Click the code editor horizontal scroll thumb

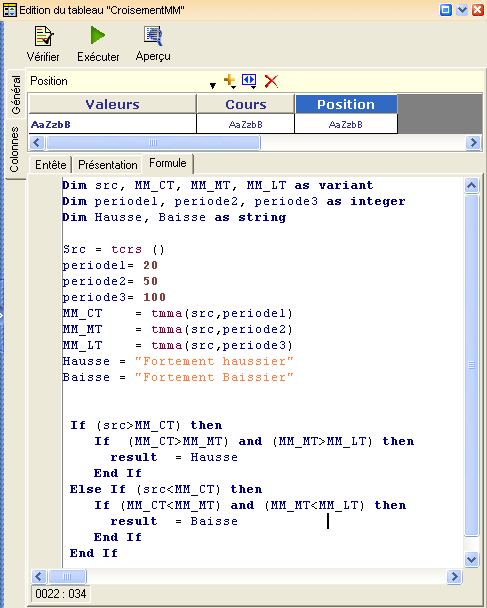(67, 576)
